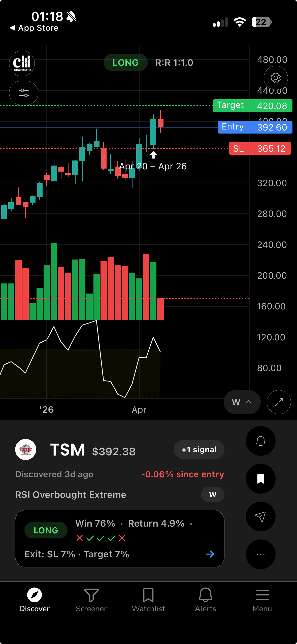Open the W timeframe dropdown

[242, 402]
